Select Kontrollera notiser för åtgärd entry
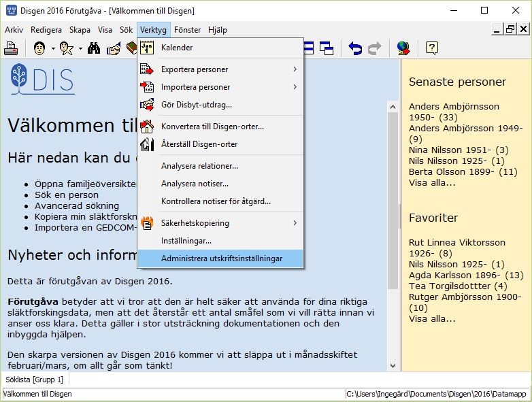 (x=220, y=201)
